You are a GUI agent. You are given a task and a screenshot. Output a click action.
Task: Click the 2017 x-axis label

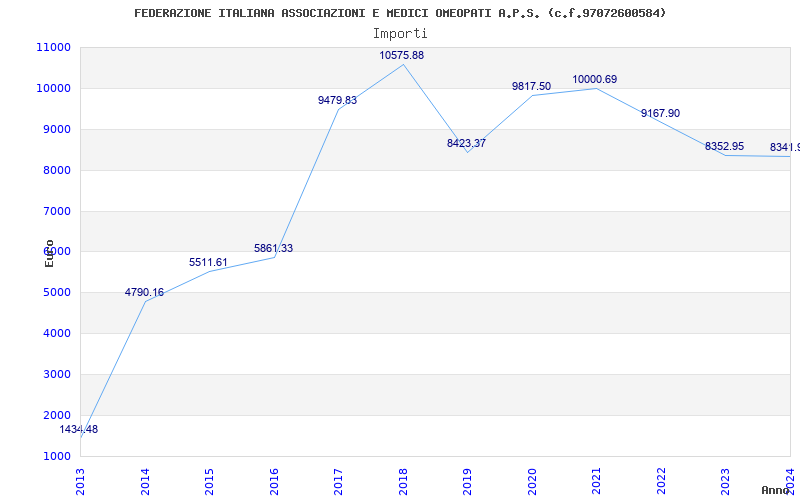tap(339, 481)
